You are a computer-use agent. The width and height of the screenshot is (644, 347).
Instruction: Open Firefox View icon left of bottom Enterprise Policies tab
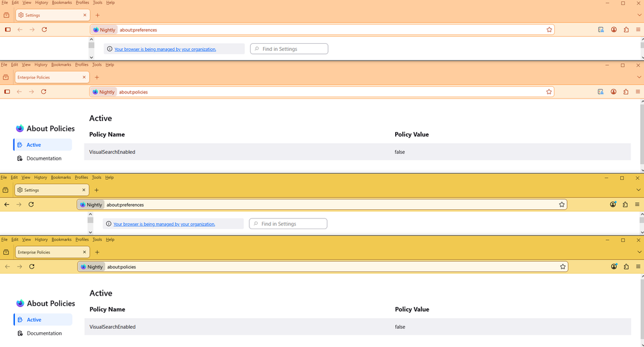6,252
